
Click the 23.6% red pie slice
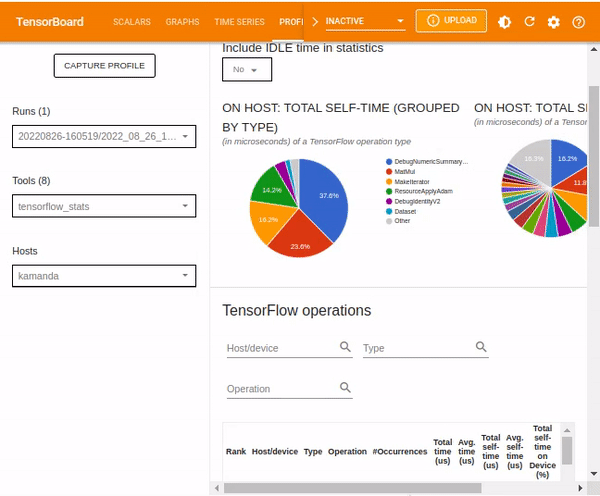[x=300, y=237]
